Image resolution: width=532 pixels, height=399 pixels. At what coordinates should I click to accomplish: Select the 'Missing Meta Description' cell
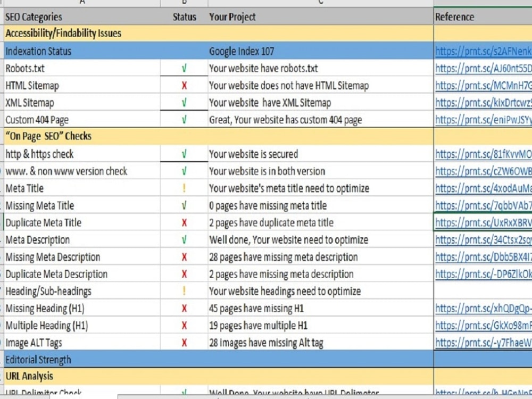point(82,257)
